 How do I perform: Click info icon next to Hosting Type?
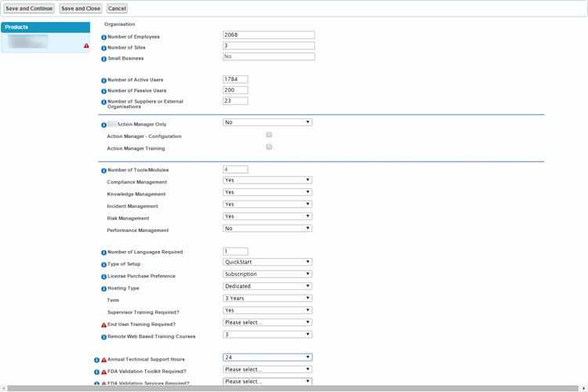(103, 289)
